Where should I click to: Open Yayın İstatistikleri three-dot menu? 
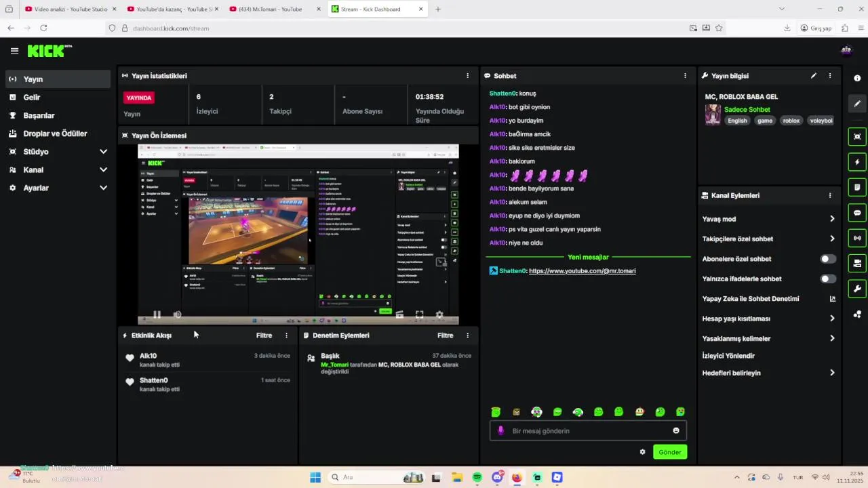tap(467, 76)
